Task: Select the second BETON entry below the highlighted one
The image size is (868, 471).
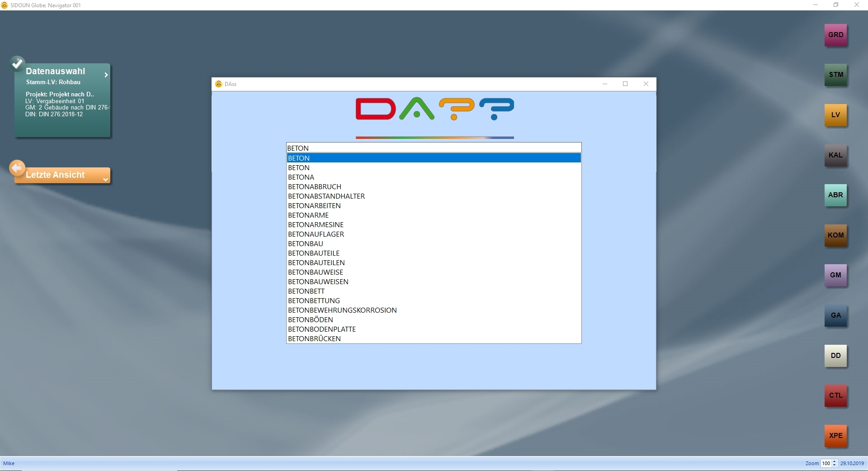Action: [434, 167]
